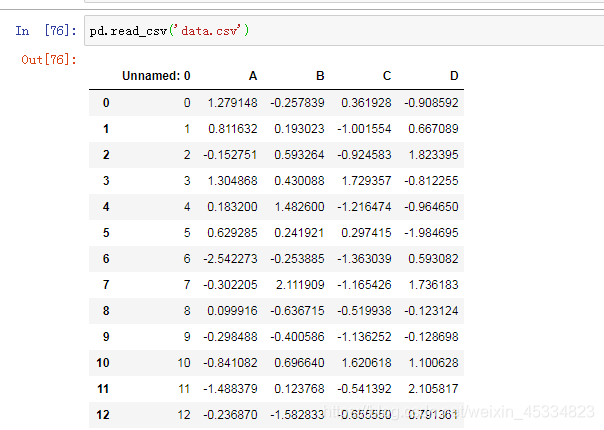Select cell value -0.841082
Screen dimensions: 604x430
(230, 363)
